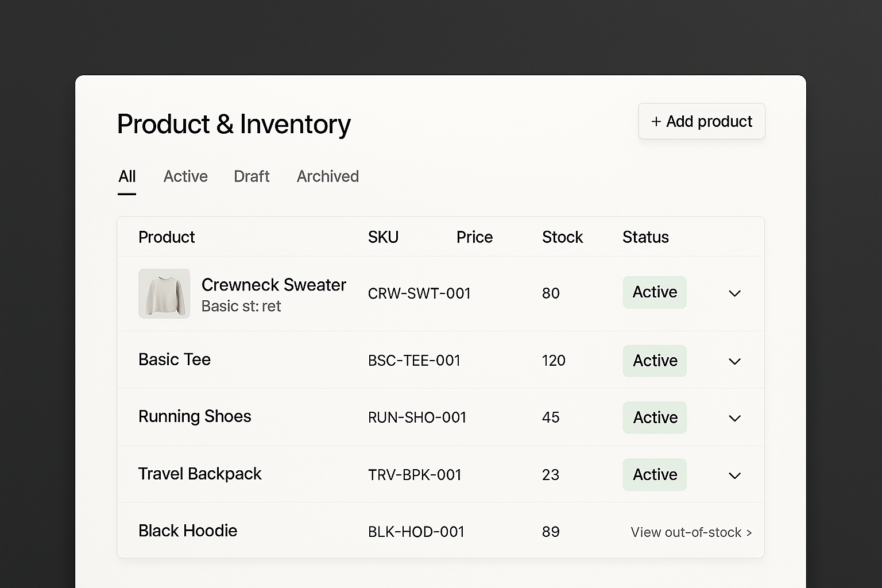The height and width of the screenshot is (588, 882).
Task: Click the Price column header
Action: [x=474, y=237]
